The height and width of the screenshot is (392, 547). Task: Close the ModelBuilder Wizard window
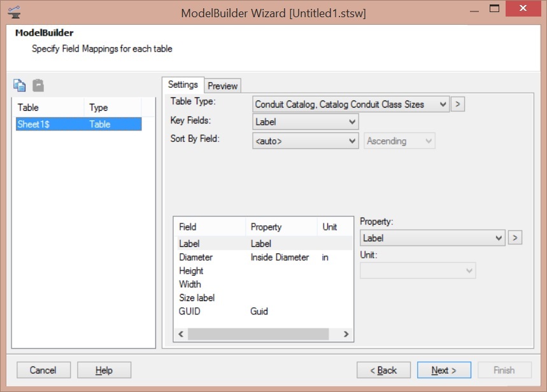point(523,8)
